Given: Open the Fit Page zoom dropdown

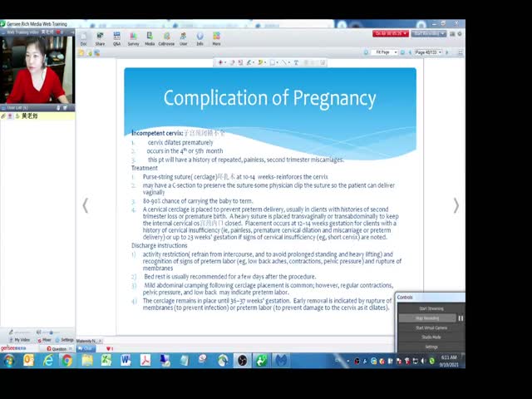Looking at the screenshot, I should tap(384, 52).
